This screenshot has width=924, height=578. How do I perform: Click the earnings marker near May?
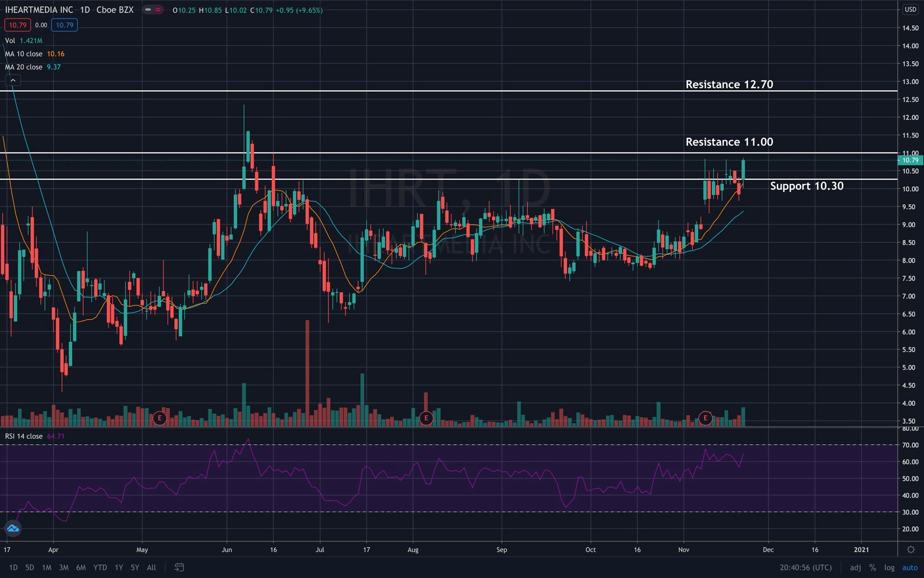[x=159, y=418]
